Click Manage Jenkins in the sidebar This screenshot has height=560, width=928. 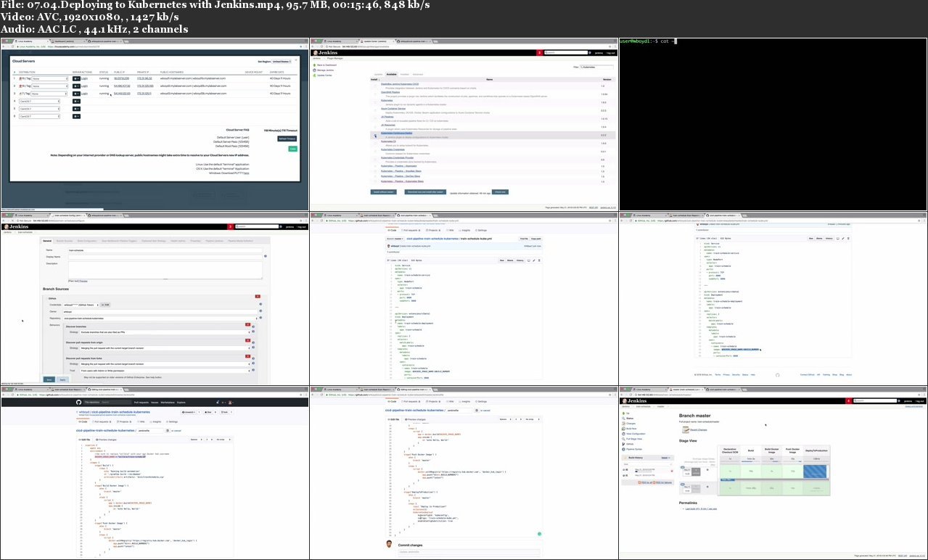click(324, 70)
